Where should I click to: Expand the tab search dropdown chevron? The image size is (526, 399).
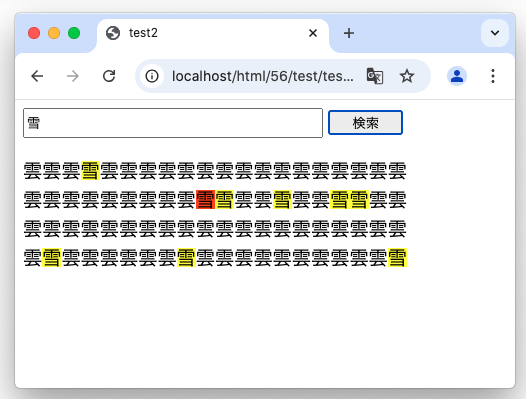tap(495, 33)
